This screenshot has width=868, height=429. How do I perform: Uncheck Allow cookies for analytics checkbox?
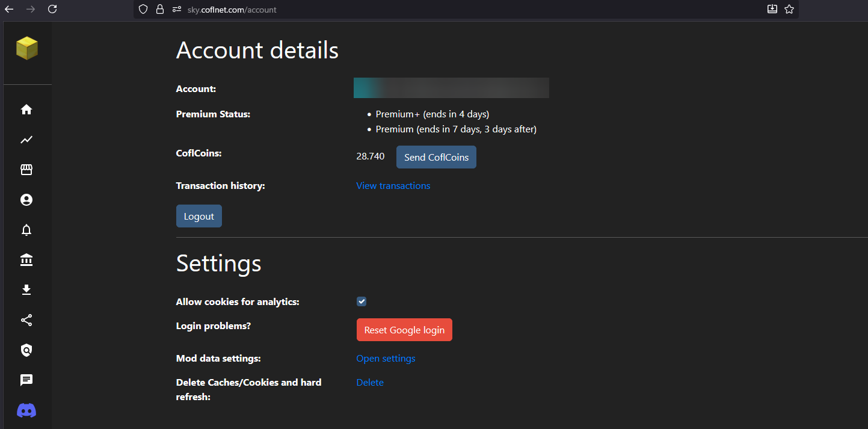point(362,301)
